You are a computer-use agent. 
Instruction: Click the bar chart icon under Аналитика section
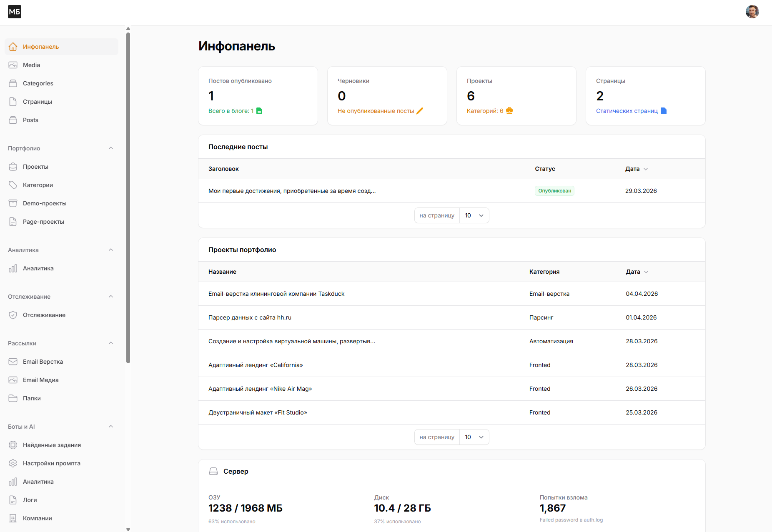[13, 268]
